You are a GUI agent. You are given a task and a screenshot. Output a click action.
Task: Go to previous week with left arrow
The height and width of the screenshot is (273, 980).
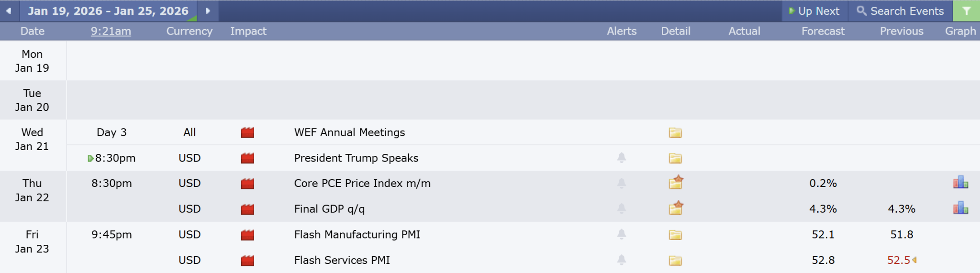[x=9, y=11]
